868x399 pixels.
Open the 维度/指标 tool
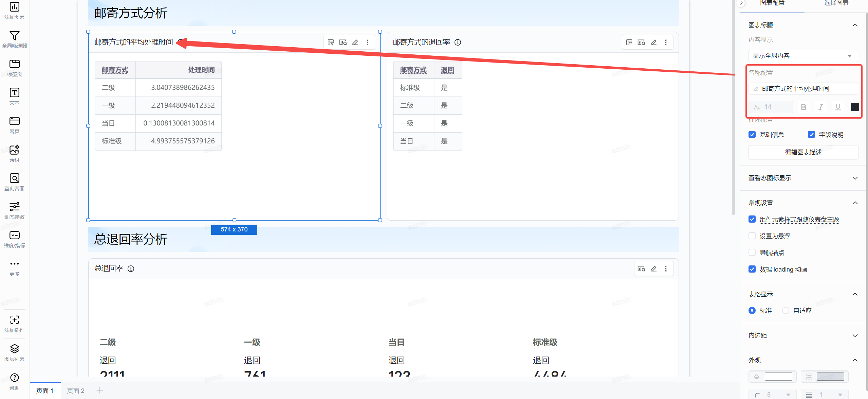click(x=14, y=239)
